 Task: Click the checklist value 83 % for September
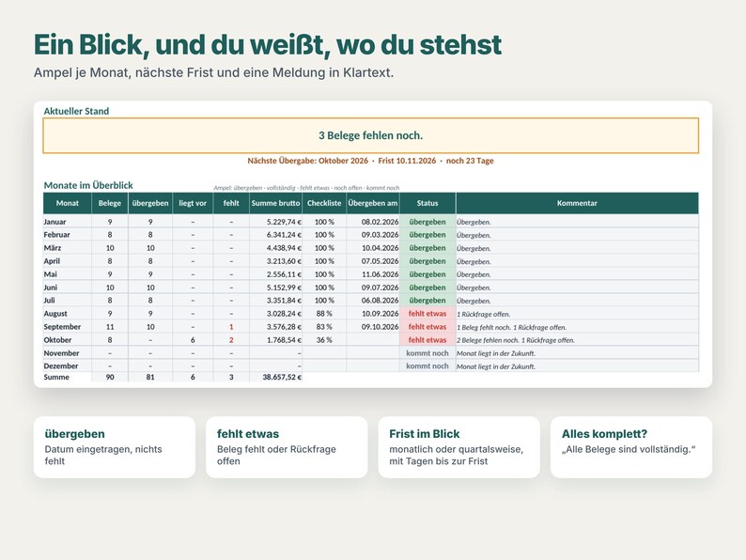pos(324,327)
